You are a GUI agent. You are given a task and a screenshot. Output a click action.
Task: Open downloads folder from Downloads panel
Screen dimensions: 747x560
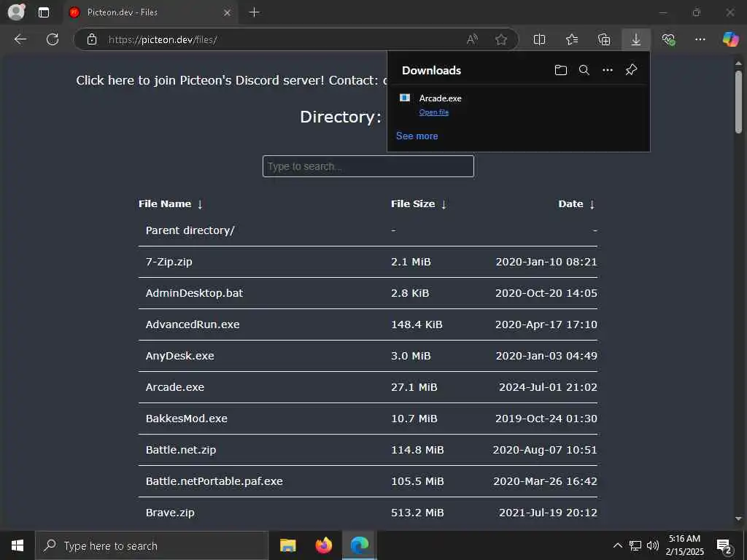pyautogui.click(x=561, y=71)
